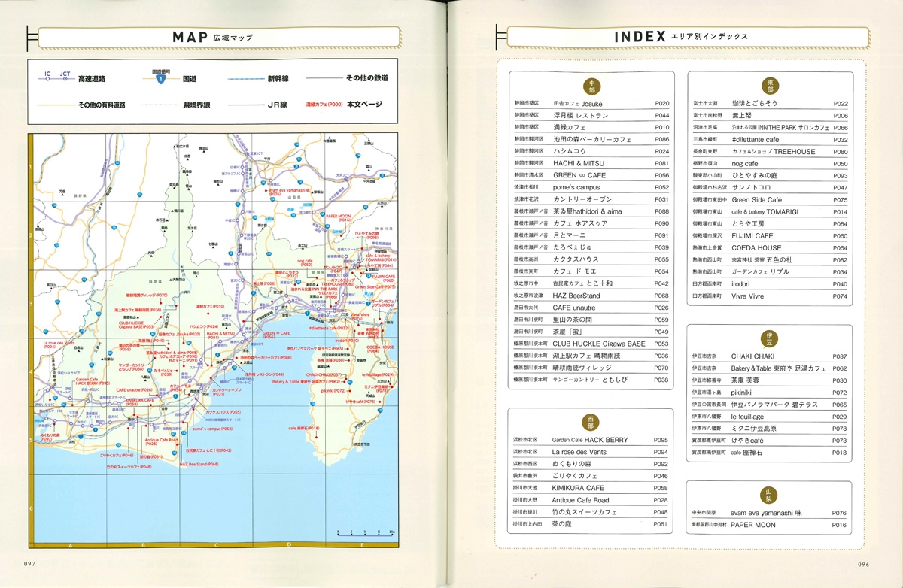The width and height of the screenshot is (903, 588).
Task: Click the legend label '国道'
Action: coord(190,78)
